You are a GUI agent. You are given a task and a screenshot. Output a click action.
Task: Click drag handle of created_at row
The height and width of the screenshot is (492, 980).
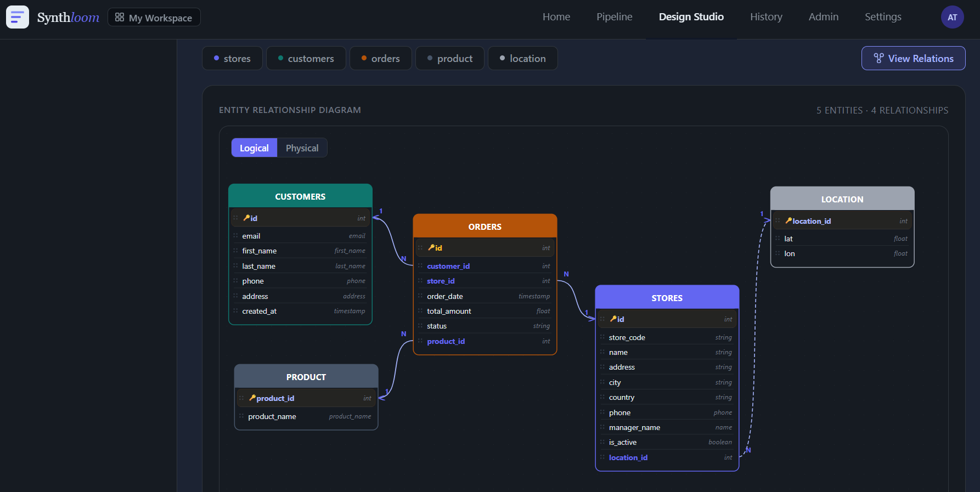point(236,311)
